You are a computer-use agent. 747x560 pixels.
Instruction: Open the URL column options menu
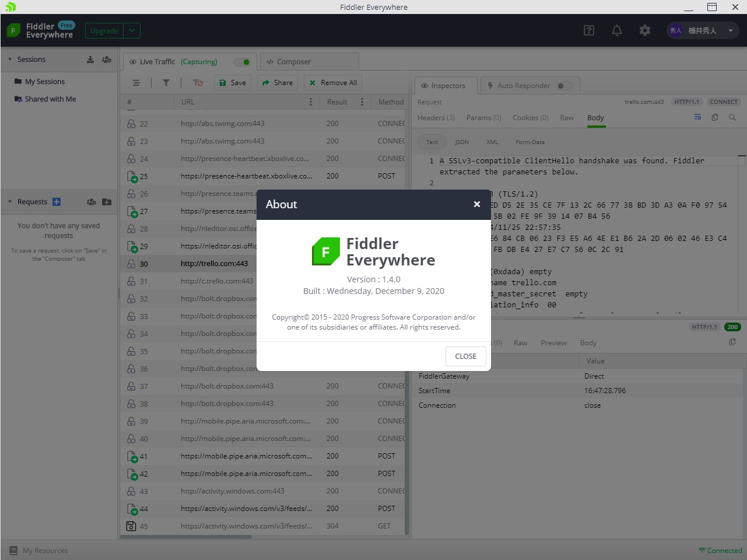click(311, 101)
